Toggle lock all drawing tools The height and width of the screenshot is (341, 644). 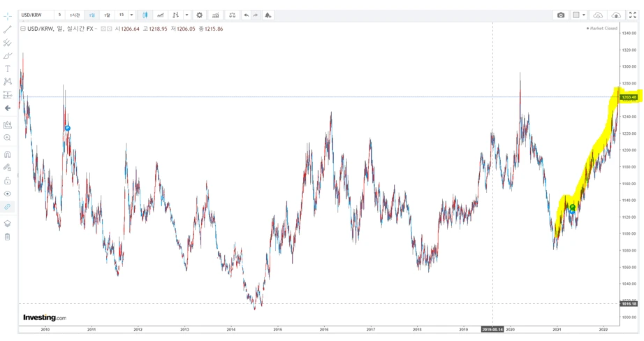coord(8,181)
